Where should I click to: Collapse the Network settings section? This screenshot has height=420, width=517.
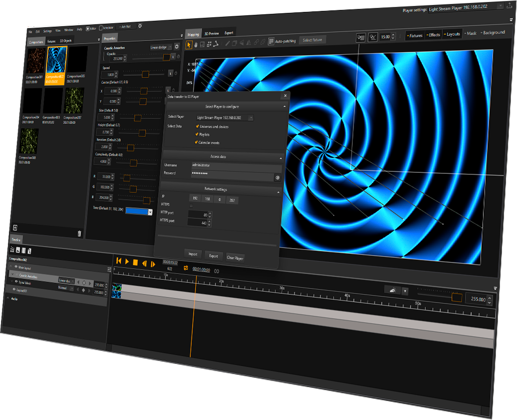(x=278, y=192)
